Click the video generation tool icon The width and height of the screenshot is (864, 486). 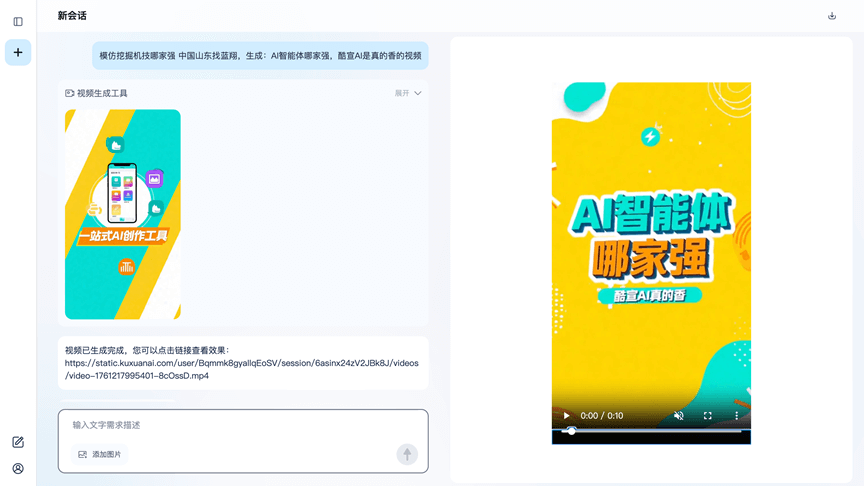coord(69,93)
